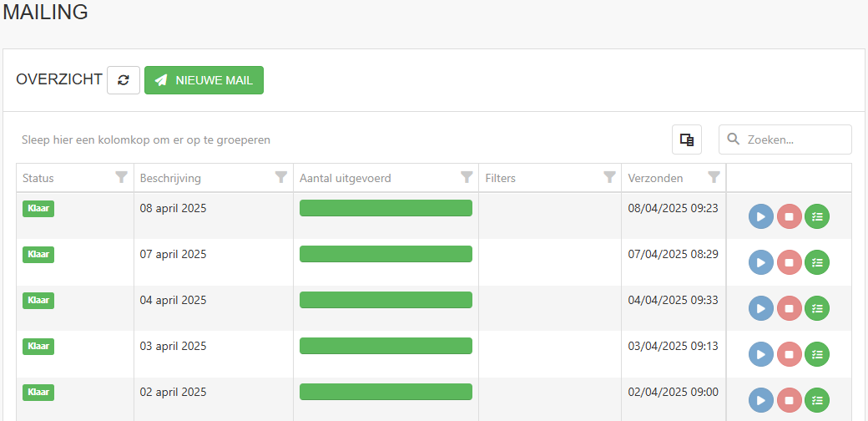868x421 pixels.
Task: Open the Filters column filter funnel
Action: point(609,177)
